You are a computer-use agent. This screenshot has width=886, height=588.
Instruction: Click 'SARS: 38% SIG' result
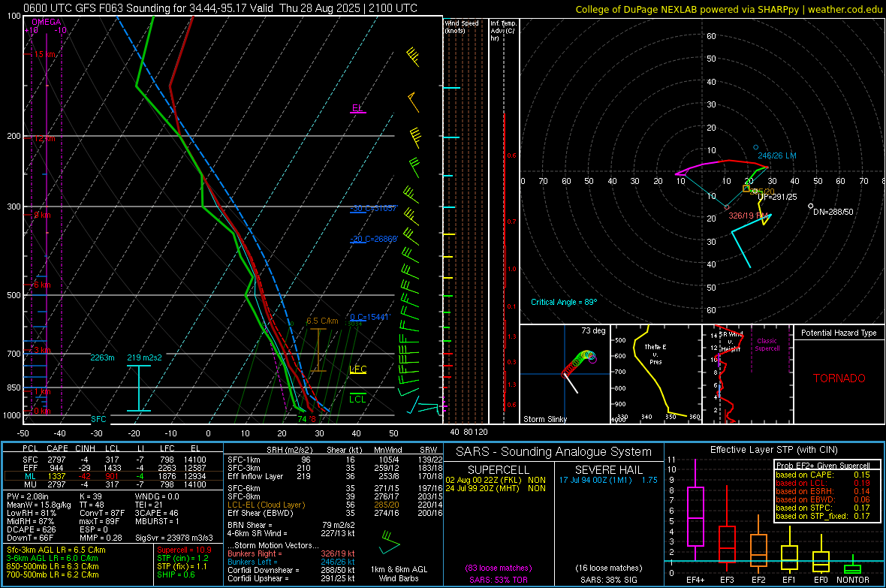(608, 580)
